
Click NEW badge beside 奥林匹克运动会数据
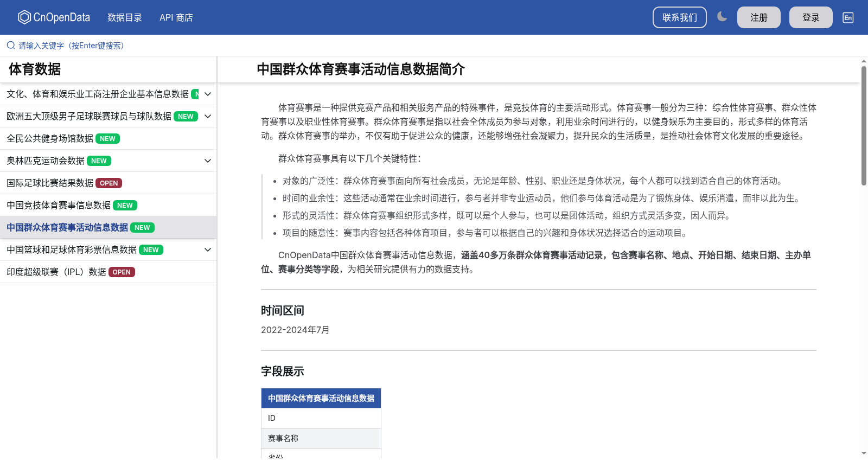pos(99,161)
